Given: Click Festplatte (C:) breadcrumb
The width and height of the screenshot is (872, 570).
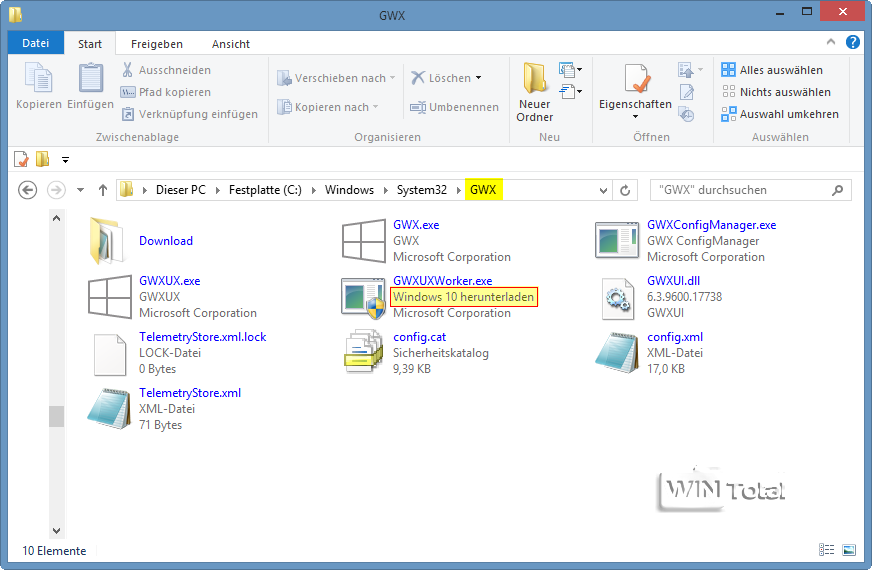Looking at the screenshot, I should click(265, 190).
